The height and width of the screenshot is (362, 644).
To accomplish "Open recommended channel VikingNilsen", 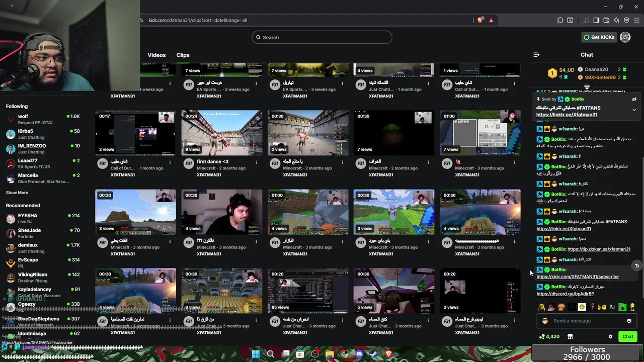I will 43,278.
